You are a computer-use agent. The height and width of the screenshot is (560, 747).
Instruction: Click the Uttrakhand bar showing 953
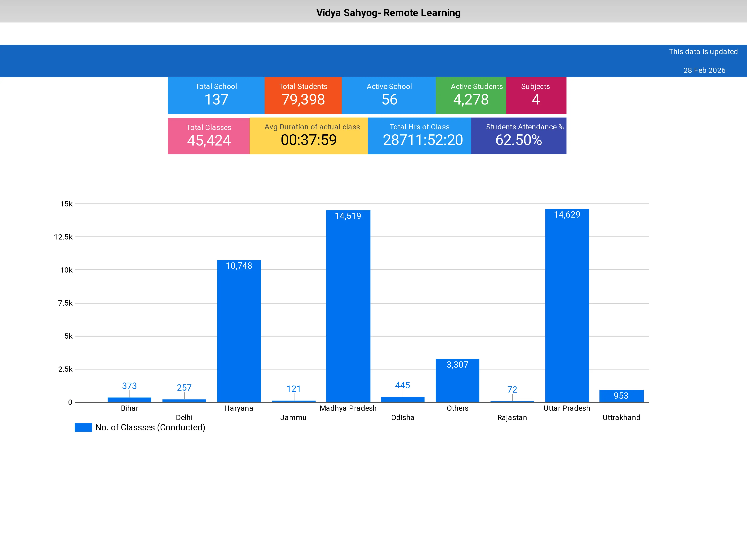pyautogui.click(x=621, y=396)
